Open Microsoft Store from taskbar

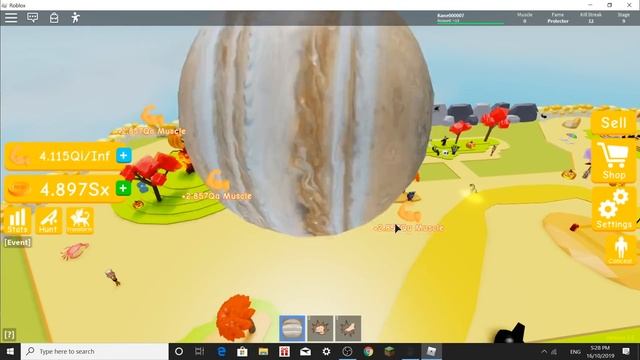click(x=242, y=351)
